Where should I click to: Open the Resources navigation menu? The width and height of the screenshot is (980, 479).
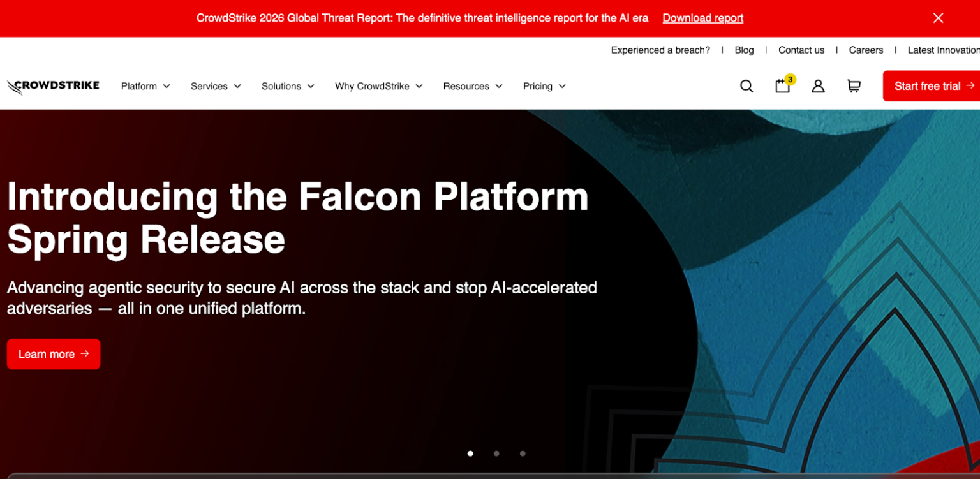tap(473, 86)
